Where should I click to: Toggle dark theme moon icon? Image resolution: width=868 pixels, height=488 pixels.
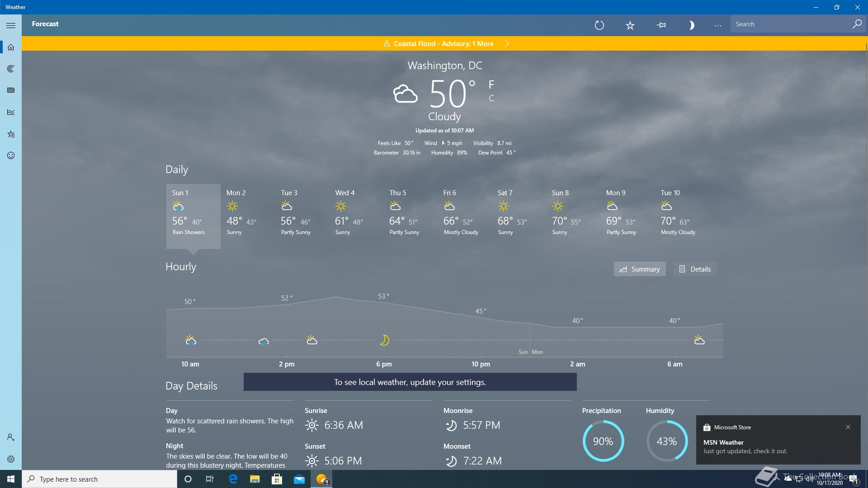tap(691, 25)
